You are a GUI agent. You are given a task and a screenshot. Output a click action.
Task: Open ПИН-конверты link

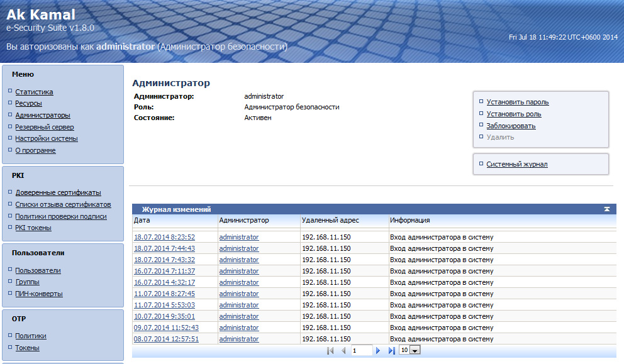[39, 294]
